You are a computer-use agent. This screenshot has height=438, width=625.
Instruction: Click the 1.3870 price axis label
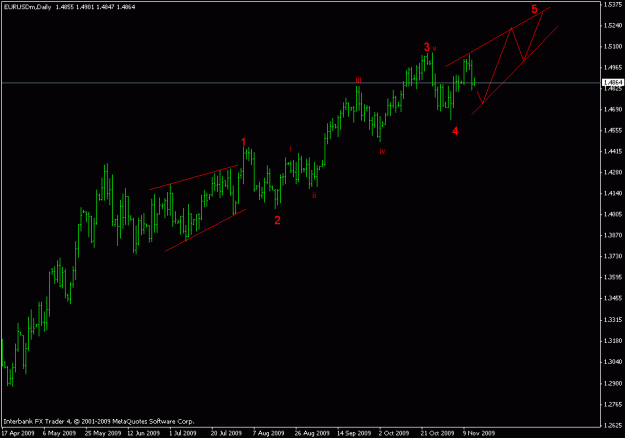pyautogui.click(x=613, y=236)
